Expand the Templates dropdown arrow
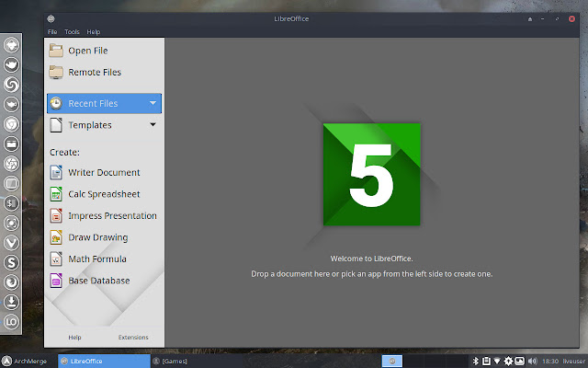 click(x=153, y=124)
